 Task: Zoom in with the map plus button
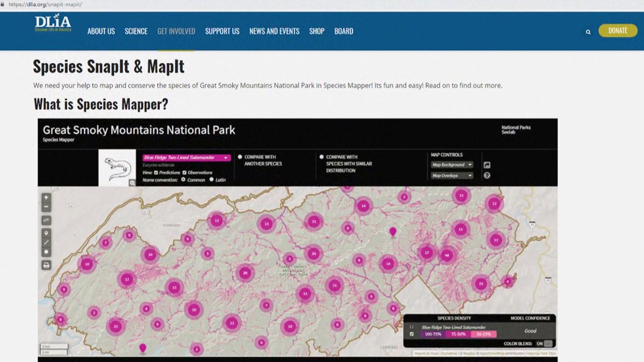click(x=46, y=198)
